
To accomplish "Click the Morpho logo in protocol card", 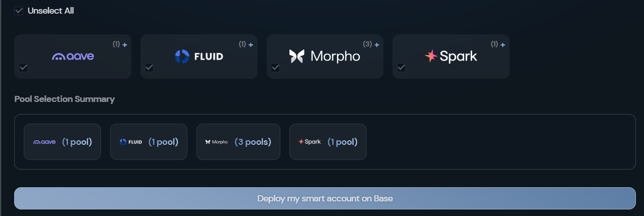I will (325, 56).
